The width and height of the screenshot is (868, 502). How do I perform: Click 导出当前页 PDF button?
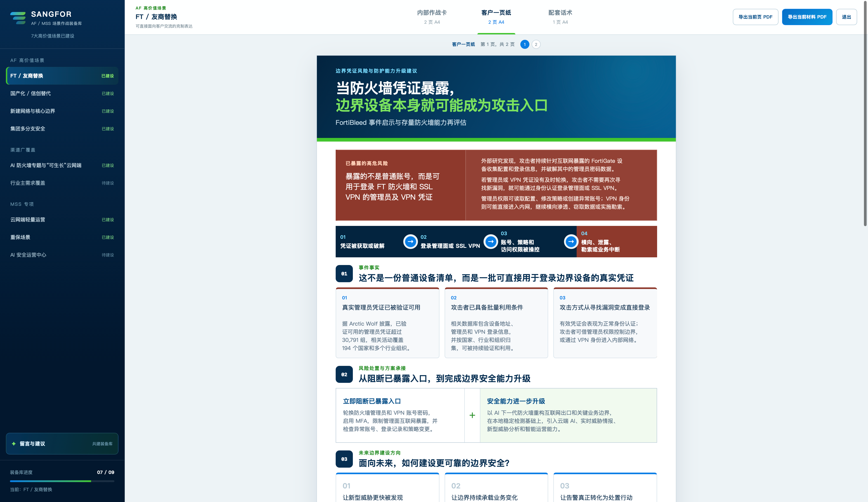click(x=755, y=17)
